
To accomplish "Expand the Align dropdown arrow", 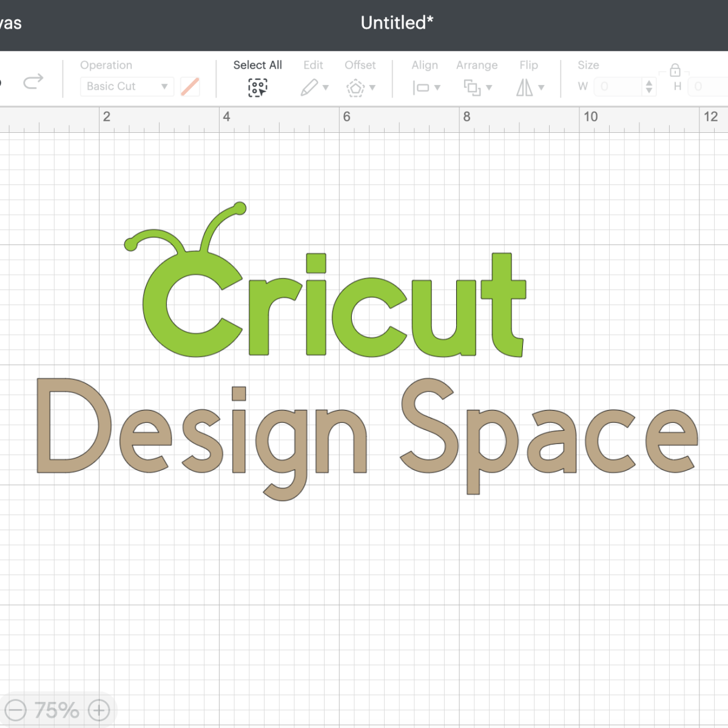I will (x=437, y=88).
